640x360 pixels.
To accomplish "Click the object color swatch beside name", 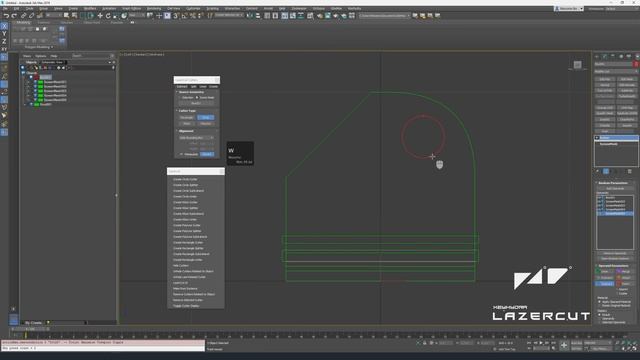I will 636,64.
